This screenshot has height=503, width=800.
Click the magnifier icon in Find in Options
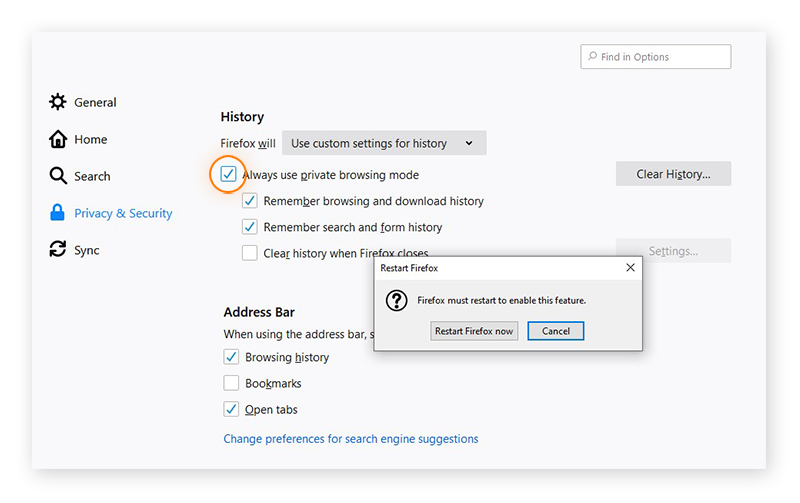tap(592, 56)
